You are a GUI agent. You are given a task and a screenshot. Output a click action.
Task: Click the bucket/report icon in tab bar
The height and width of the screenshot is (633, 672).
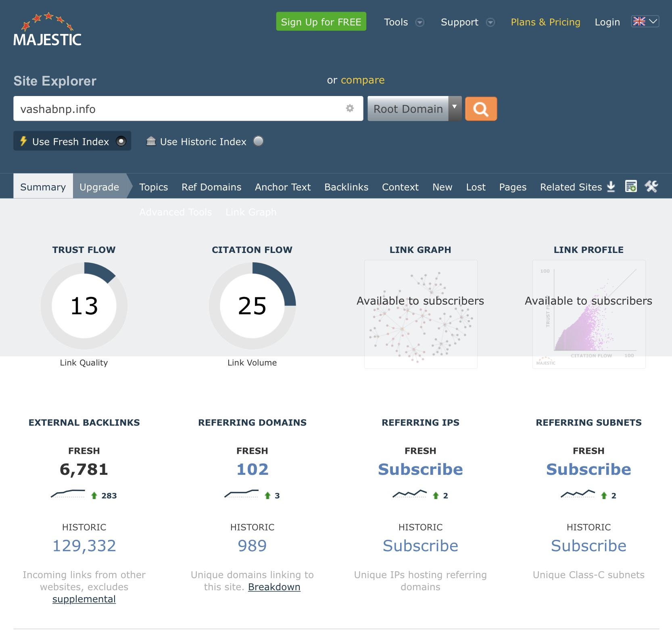pyautogui.click(x=631, y=186)
